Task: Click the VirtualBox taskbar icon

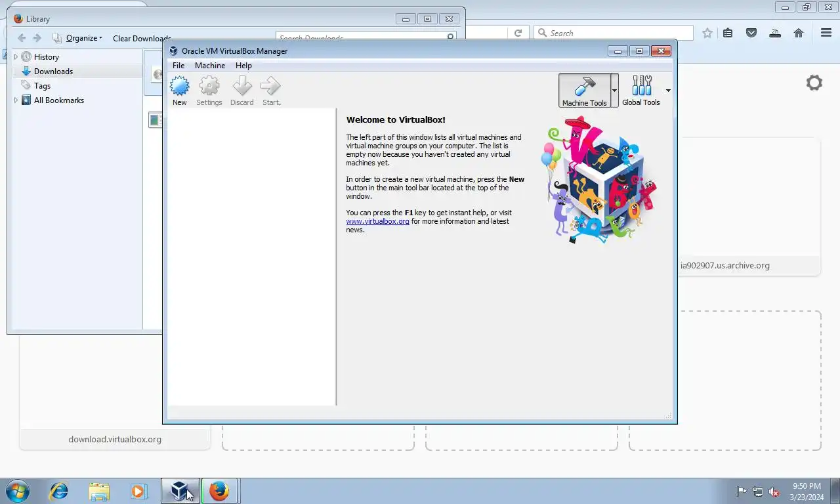Action: (x=180, y=491)
